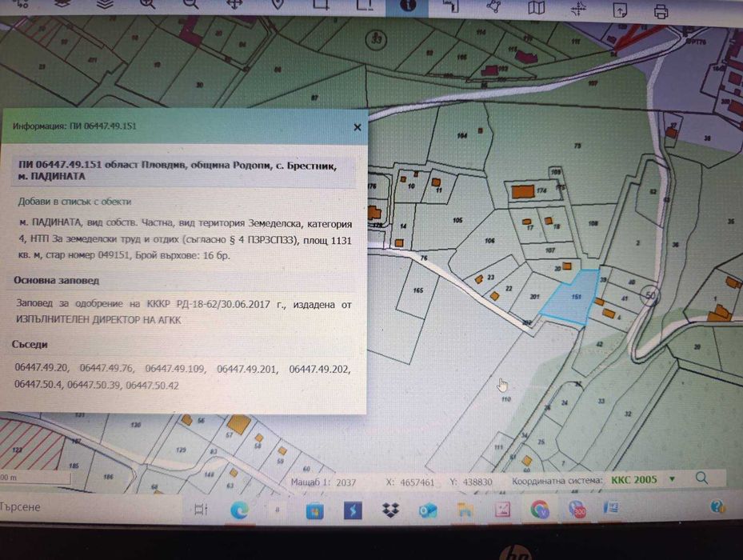Open neighbor parcel 06447.49.201
743x560 pixels.
click(x=247, y=369)
